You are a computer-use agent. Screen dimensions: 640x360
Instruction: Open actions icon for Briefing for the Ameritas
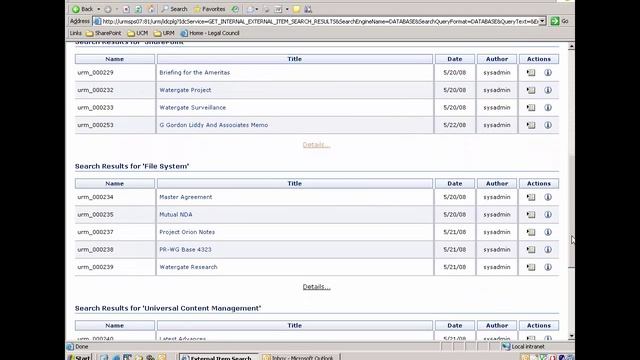tap(531, 73)
